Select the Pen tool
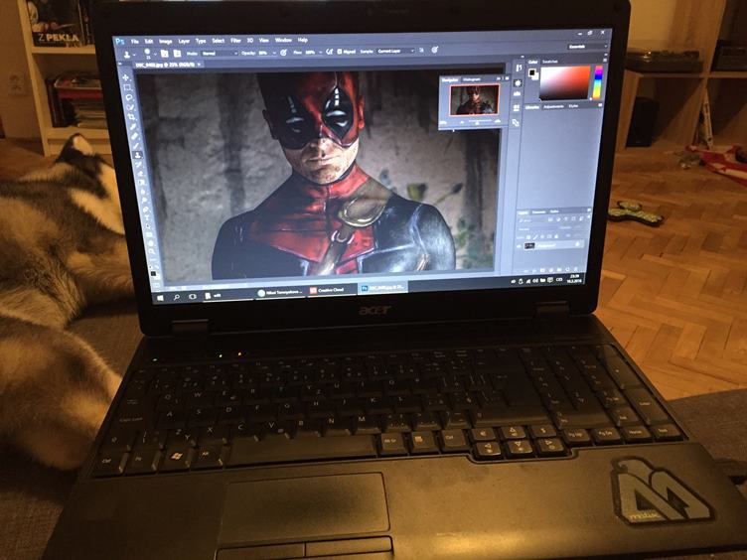 [145, 210]
